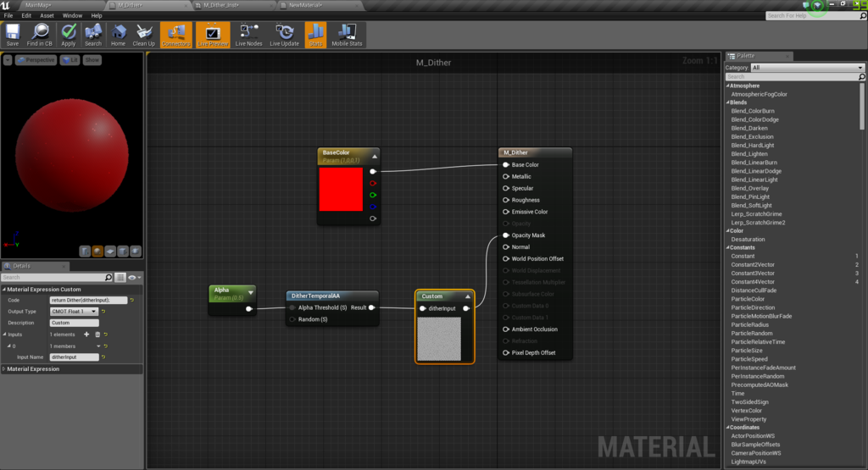This screenshot has width=868, height=470.
Task: Open the Help menu
Action: tap(97, 15)
